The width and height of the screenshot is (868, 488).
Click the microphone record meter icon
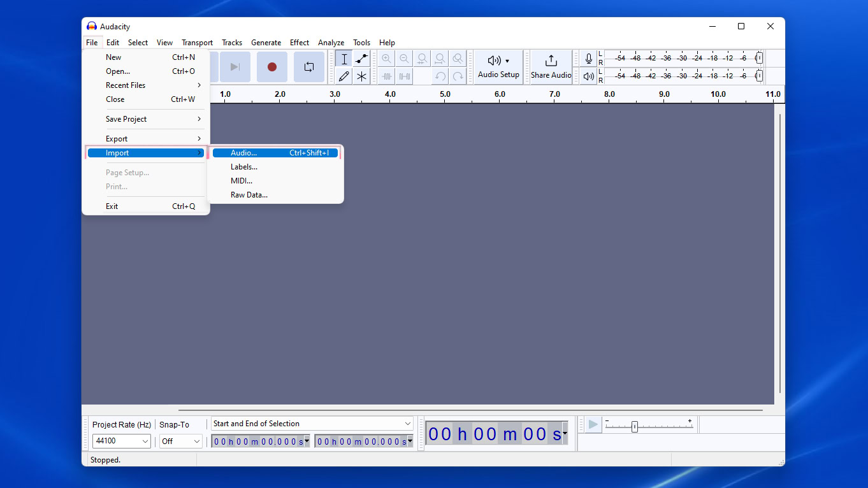click(x=588, y=59)
